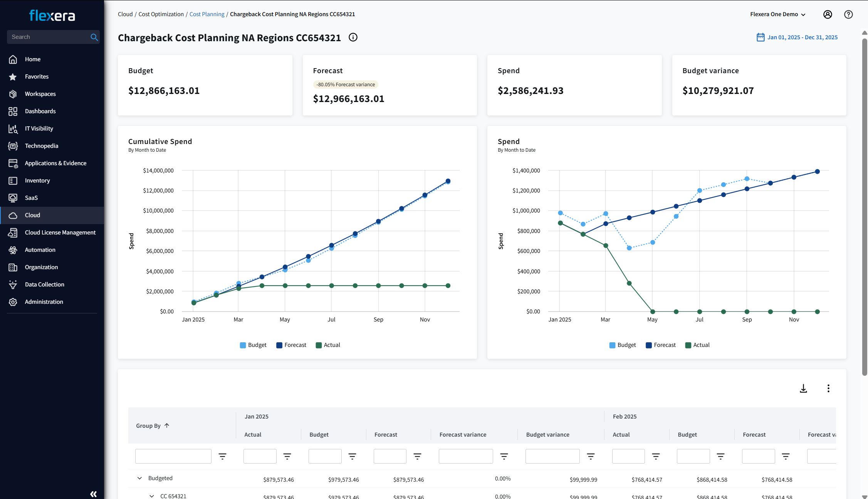
Task: Open the help question mark icon
Action: tap(848, 14)
